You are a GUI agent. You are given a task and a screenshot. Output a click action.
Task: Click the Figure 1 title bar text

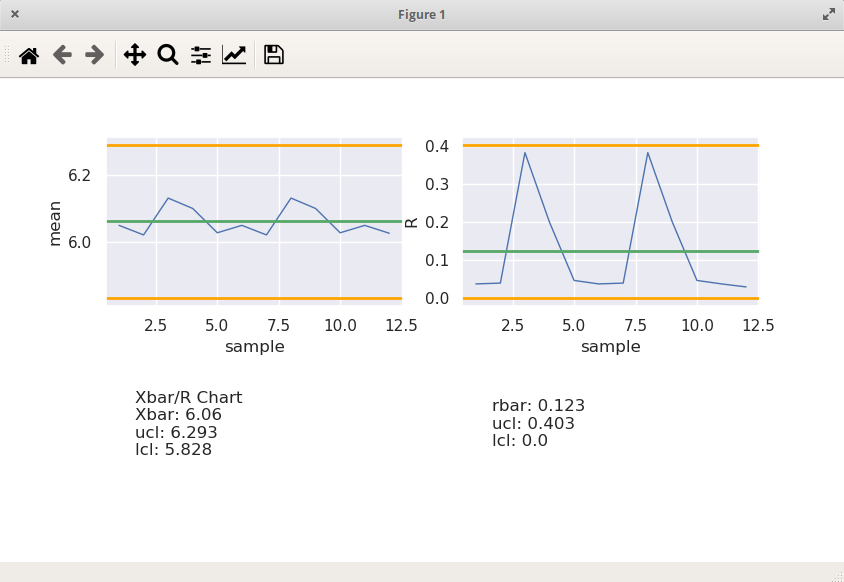click(421, 15)
